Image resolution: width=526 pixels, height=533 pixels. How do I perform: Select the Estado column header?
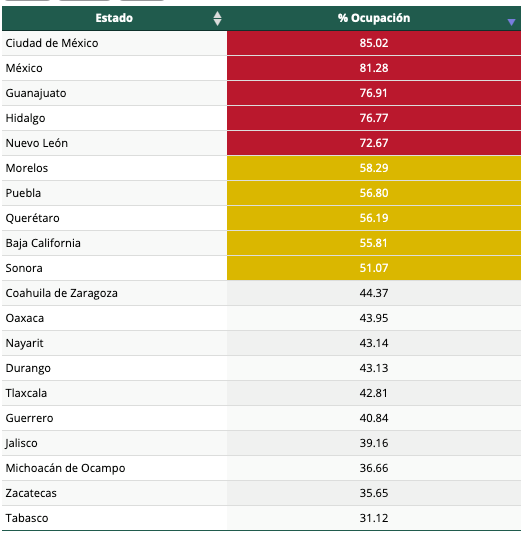[x=114, y=18]
